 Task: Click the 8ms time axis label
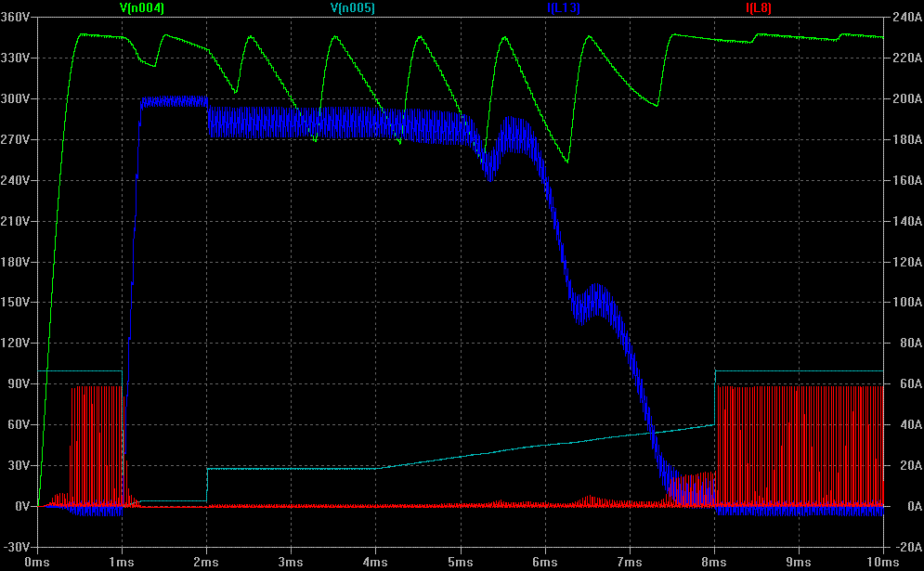tap(714, 562)
